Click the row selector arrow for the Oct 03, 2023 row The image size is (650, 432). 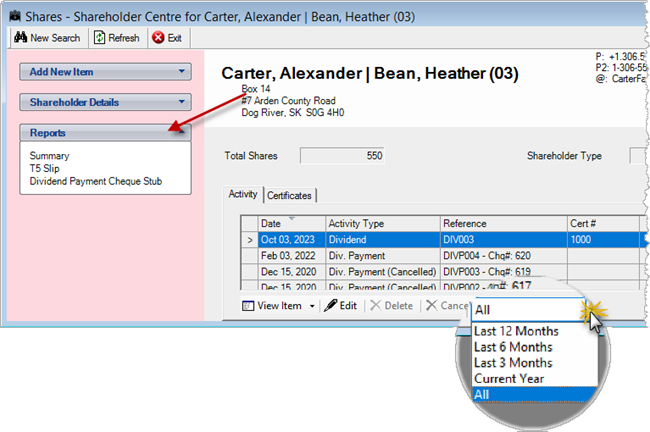250,240
